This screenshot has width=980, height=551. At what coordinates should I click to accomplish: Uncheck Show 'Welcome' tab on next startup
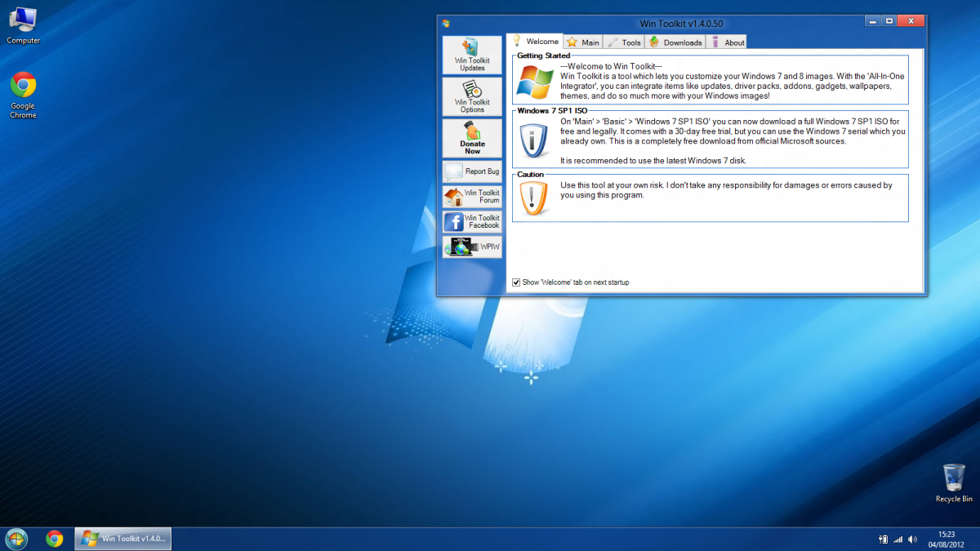[x=516, y=282]
